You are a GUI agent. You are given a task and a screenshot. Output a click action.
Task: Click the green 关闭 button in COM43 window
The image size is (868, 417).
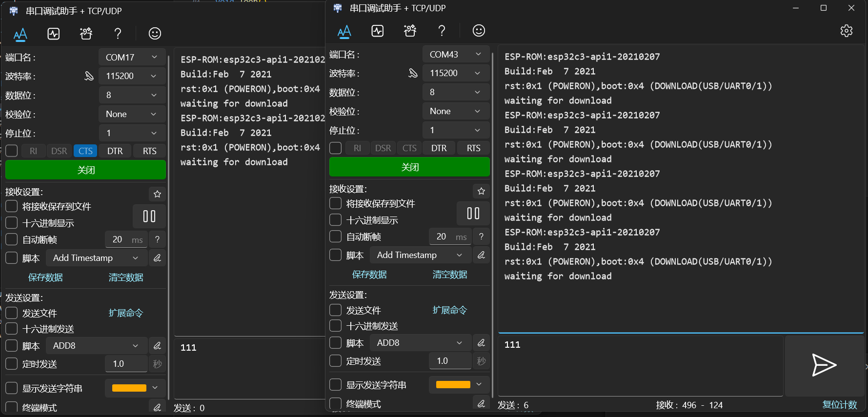click(409, 167)
